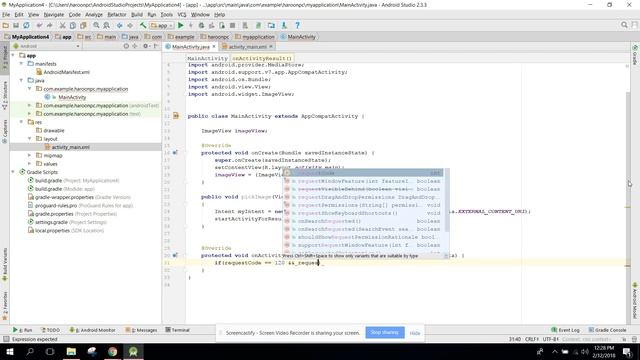Open the Run tool window

[x=23, y=330]
